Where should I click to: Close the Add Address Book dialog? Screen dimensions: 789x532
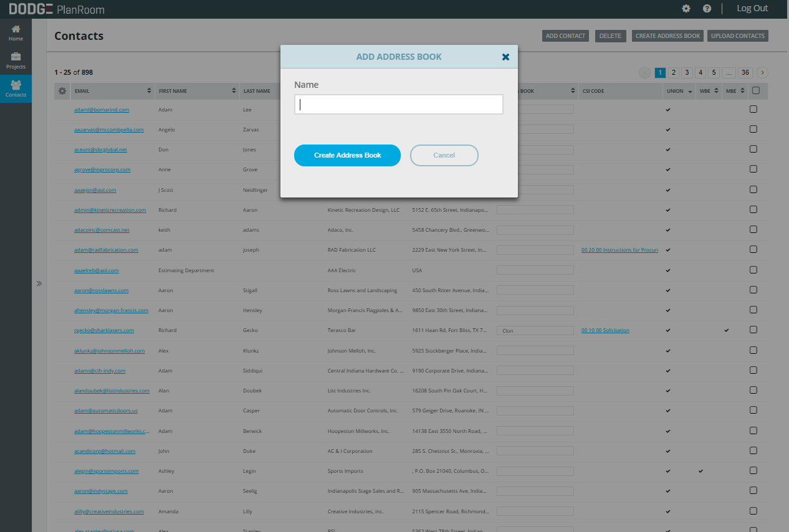tap(505, 57)
